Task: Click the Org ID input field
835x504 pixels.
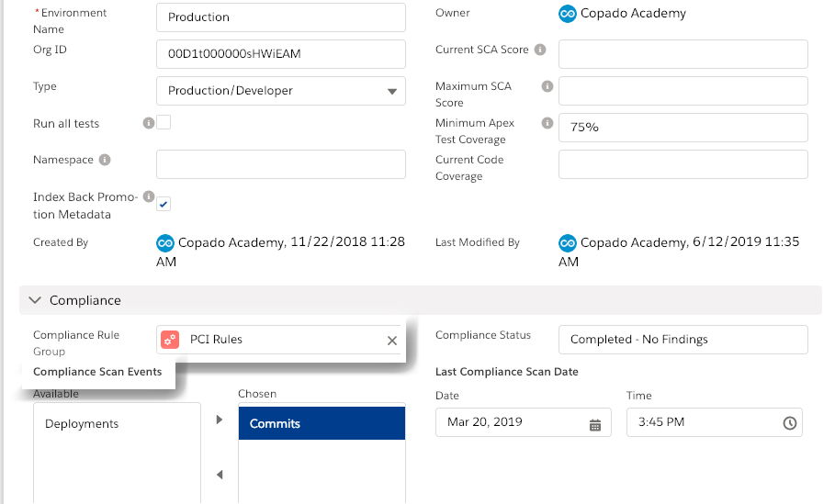Action: click(x=281, y=54)
